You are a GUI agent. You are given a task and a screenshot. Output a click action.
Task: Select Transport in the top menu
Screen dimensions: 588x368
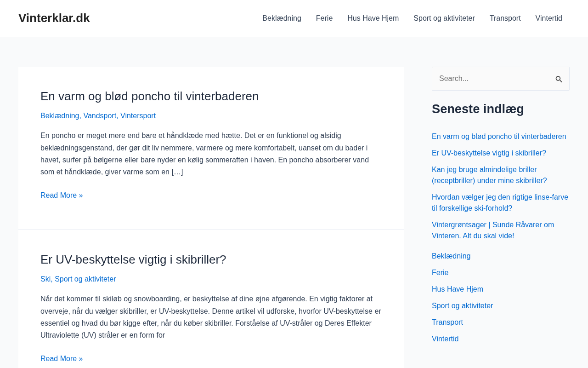pos(505,18)
